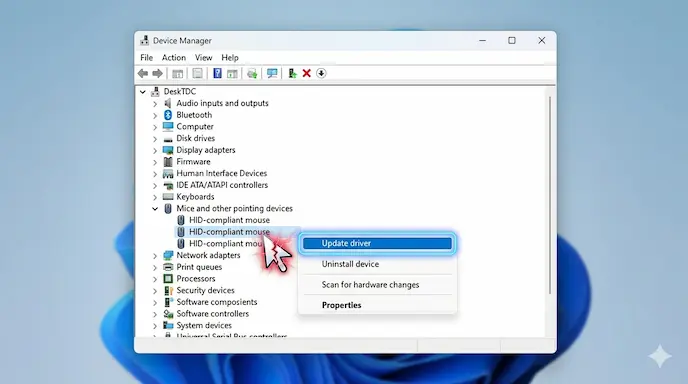Screen dimensions: 688x384
Task: Expand IDE ATA/ATAPI controllers category
Action: click(155, 186)
